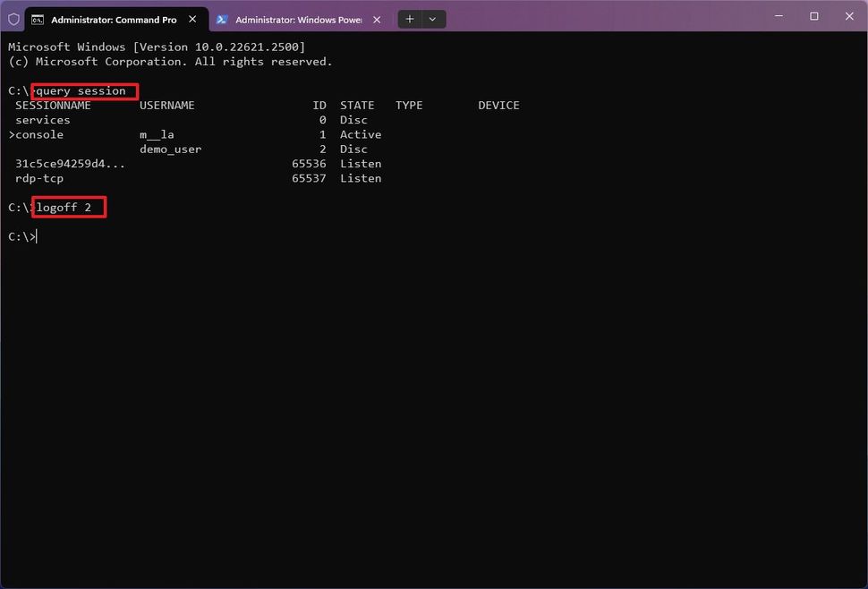This screenshot has height=589, width=868.
Task: Click the highlighted logoff 2 command
Action: coord(69,207)
